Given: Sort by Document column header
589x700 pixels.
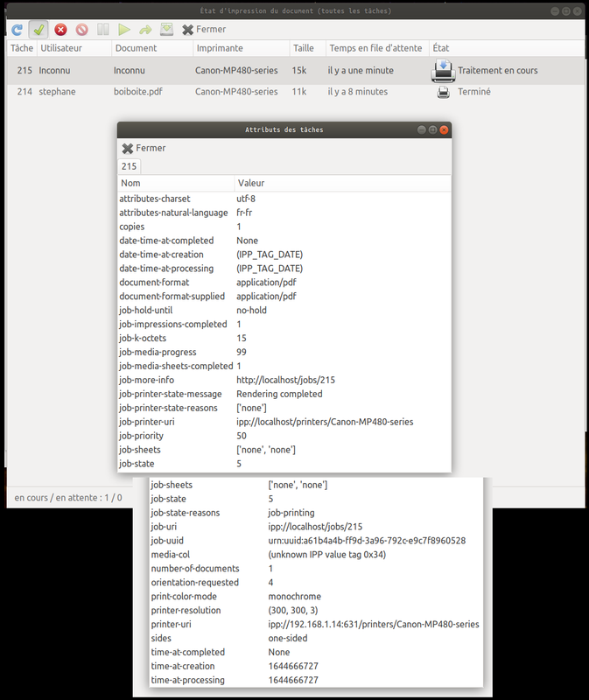Looking at the screenshot, I should coord(152,48).
